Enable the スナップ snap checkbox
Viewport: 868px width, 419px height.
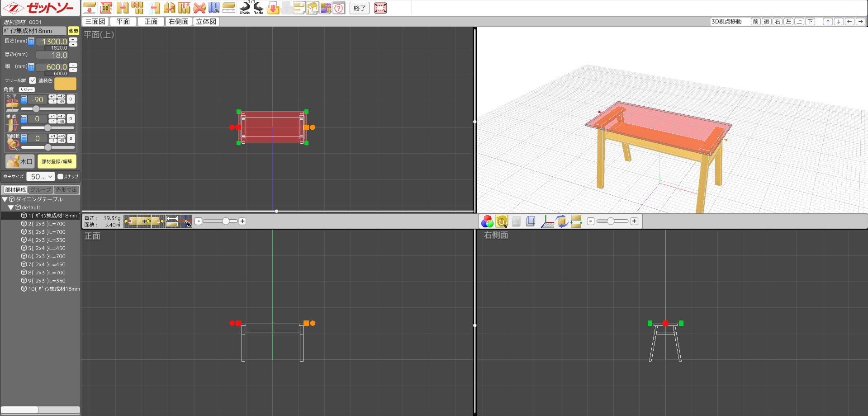point(61,177)
